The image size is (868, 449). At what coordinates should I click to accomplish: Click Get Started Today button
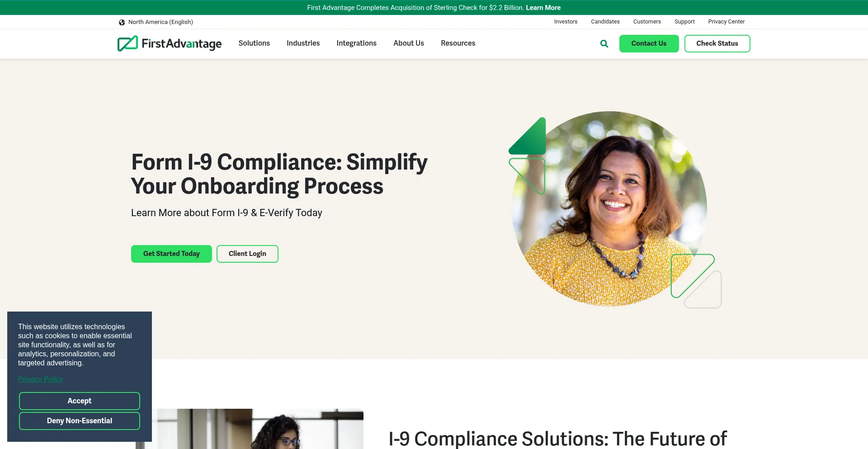click(x=171, y=254)
